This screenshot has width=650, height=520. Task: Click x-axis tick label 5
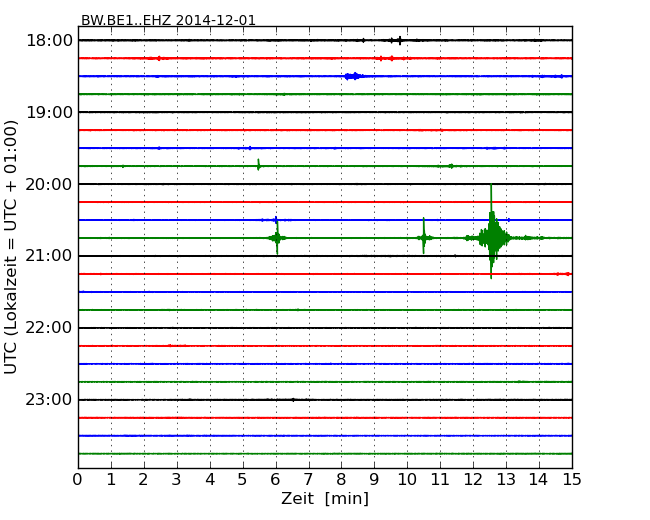pyautogui.click(x=243, y=479)
